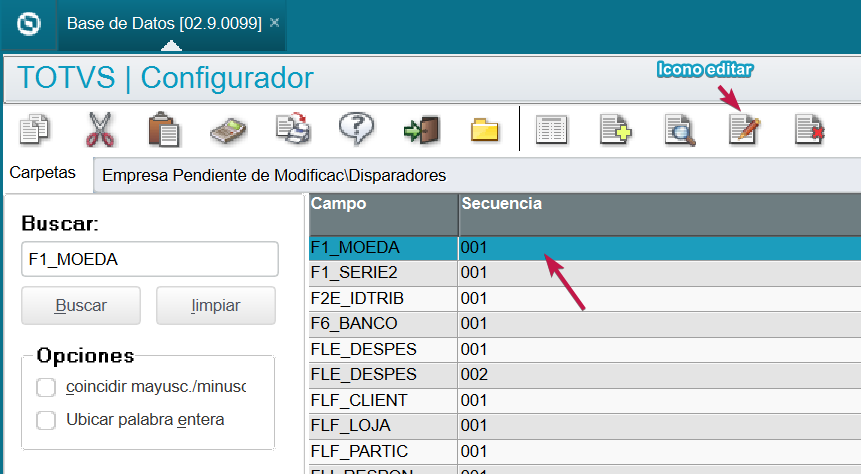Click the limpiar button
Image resolution: width=861 pixels, height=474 pixels.
(216, 305)
